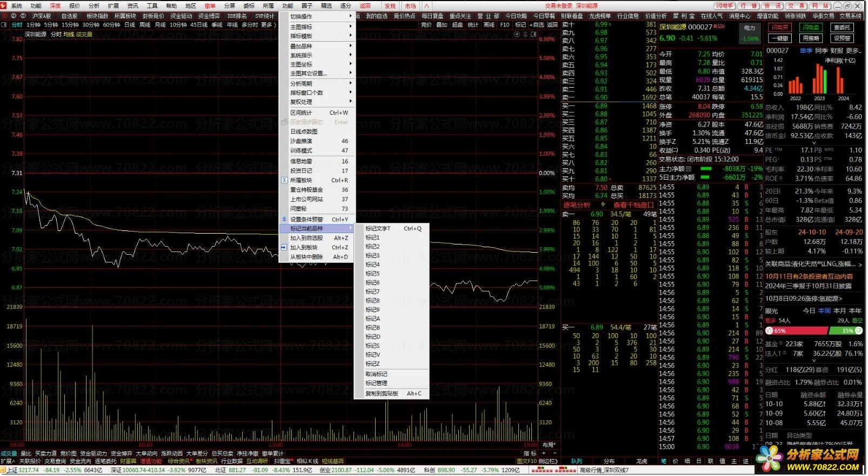This screenshot has height=476, width=868.
Task: Select 取消标记 in the submenu
Action: [391, 374]
